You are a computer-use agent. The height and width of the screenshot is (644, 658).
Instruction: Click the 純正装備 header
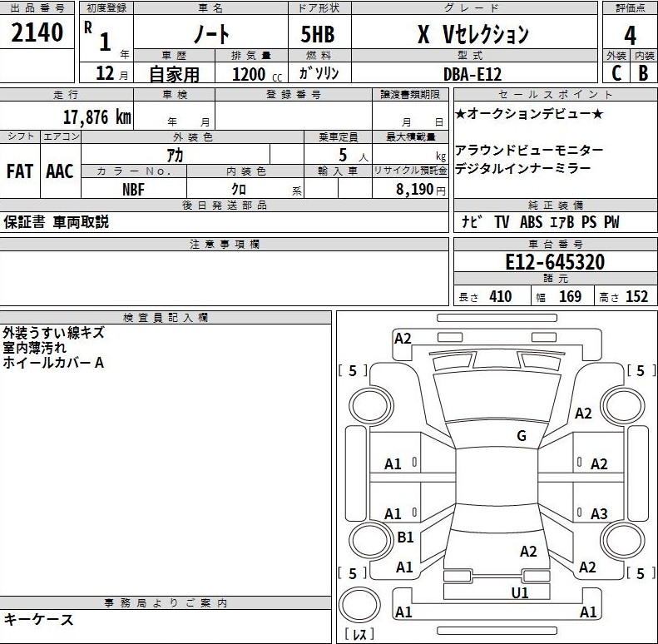555,206
